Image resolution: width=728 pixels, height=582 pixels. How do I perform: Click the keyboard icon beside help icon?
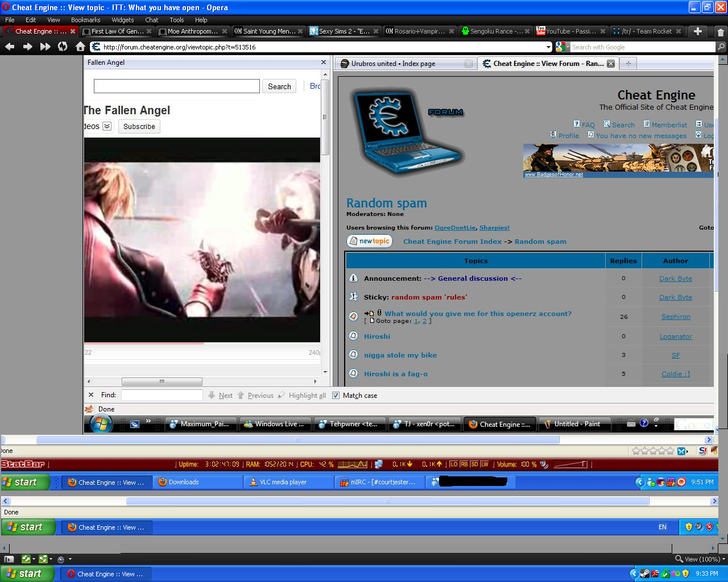[x=631, y=423]
